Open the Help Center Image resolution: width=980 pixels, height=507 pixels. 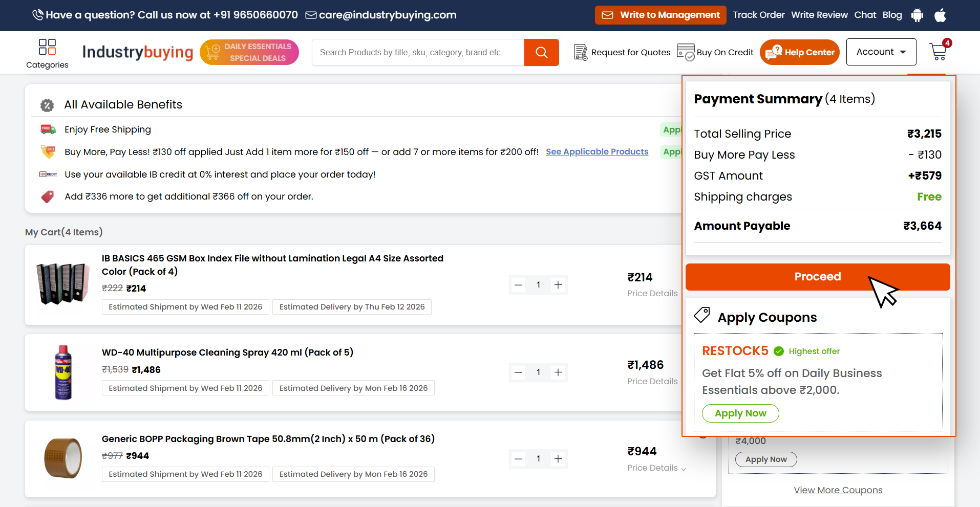pos(800,52)
